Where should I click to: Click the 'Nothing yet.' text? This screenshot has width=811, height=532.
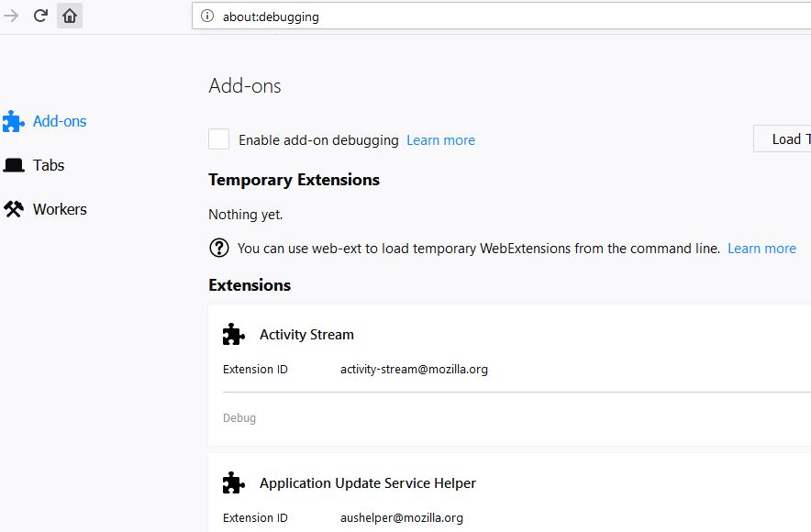(246, 215)
